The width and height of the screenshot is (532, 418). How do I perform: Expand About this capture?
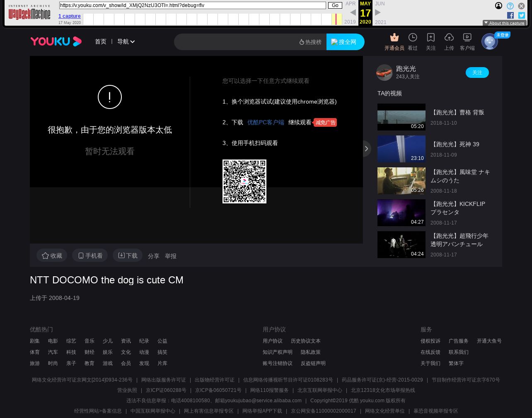click(x=505, y=23)
